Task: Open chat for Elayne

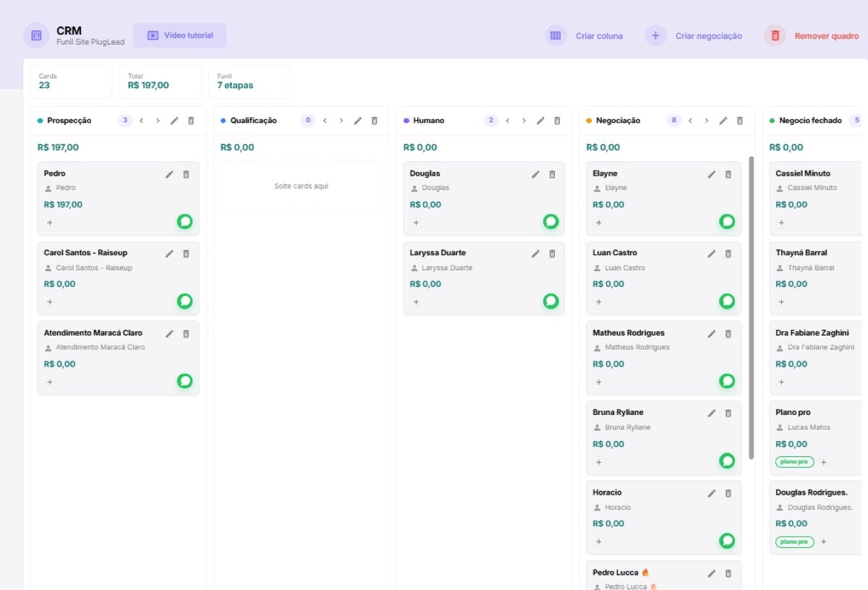Action: (727, 221)
